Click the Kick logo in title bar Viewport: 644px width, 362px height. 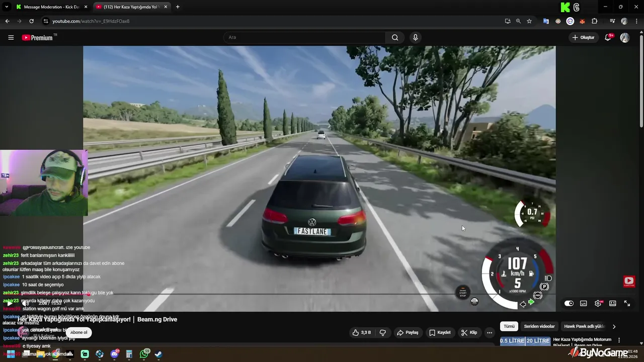[565, 7]
